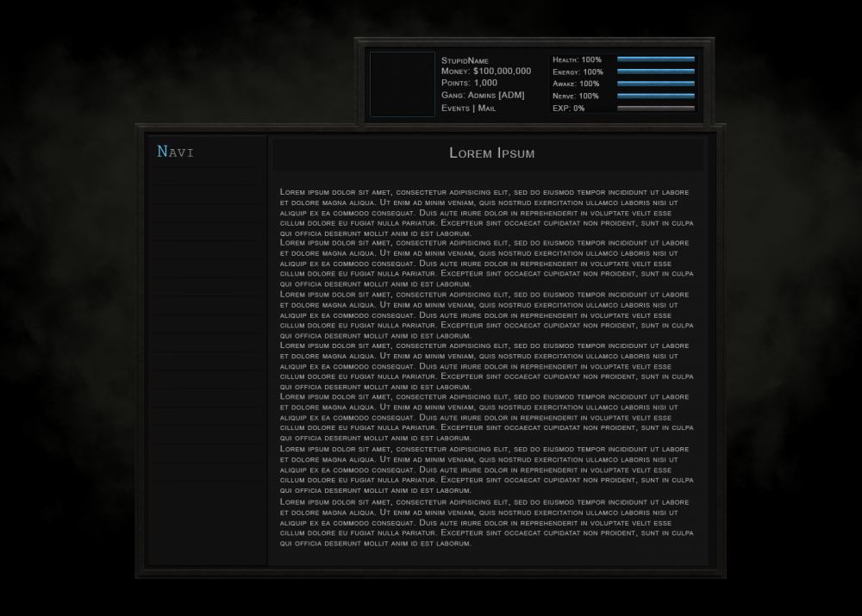Click the empty player avatar box
Image resolution: width=862 pixels, height=616 pixels.
(x=403, y=84)
